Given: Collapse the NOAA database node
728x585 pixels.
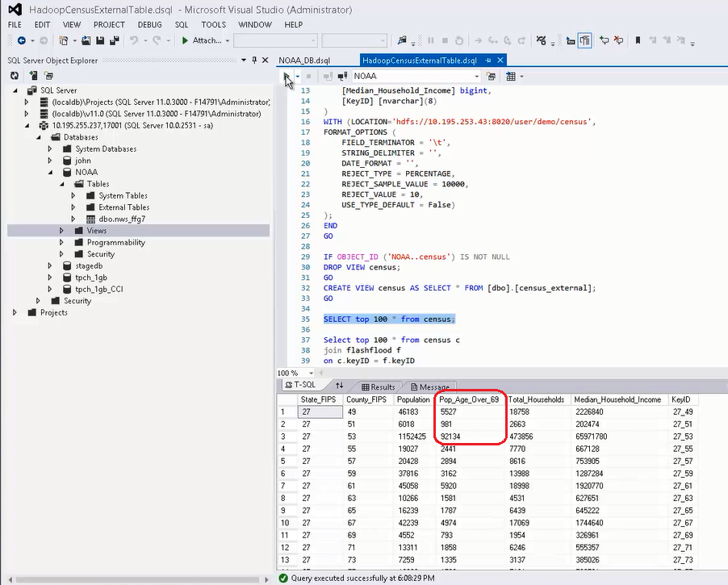Looking at the screenshot, I should 50,172.
